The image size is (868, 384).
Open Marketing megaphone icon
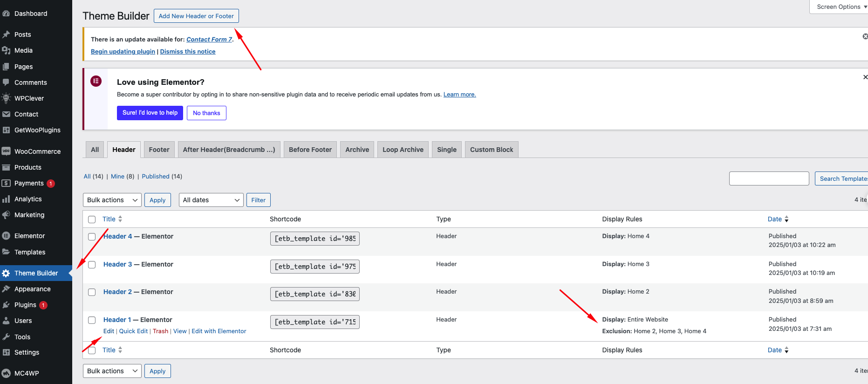[6, 215]
